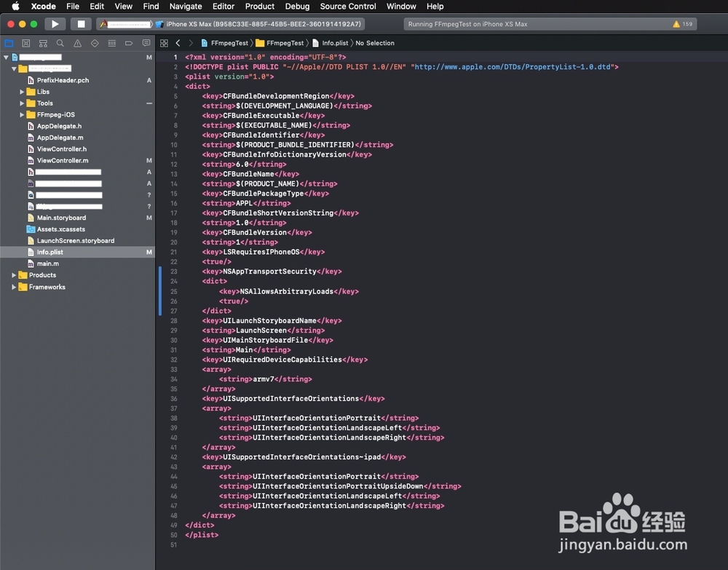Image resolution: width=728 pixels, height=570 pixels.
Task: Go forward with the jump bar right arrow
Action: (x=191, y=43)
